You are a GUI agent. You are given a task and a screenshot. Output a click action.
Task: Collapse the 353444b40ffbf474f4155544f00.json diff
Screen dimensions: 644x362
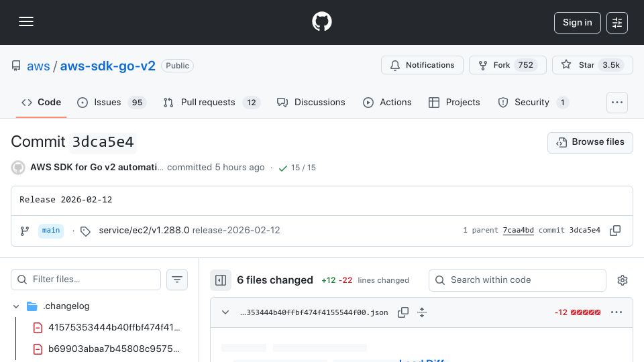point(225,312)
